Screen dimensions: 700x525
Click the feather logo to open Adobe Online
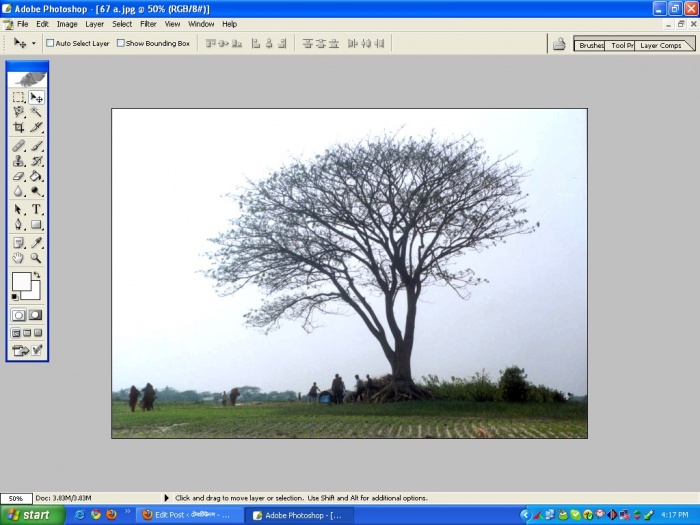(x=27, y=79)
